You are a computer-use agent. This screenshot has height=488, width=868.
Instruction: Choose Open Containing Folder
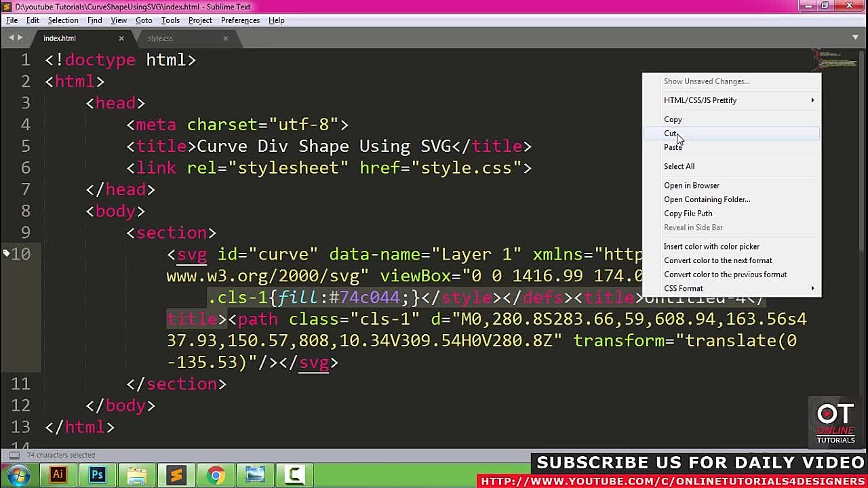click(x=732, y=200)
